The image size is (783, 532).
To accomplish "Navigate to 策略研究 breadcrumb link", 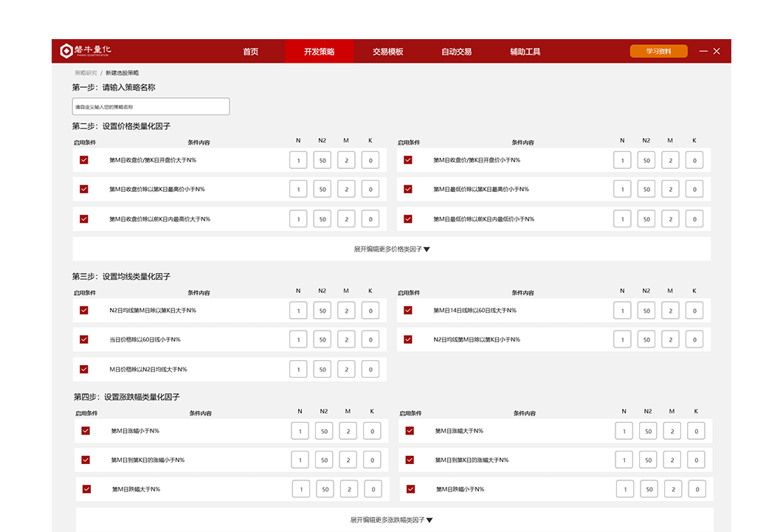I will 86,73.
